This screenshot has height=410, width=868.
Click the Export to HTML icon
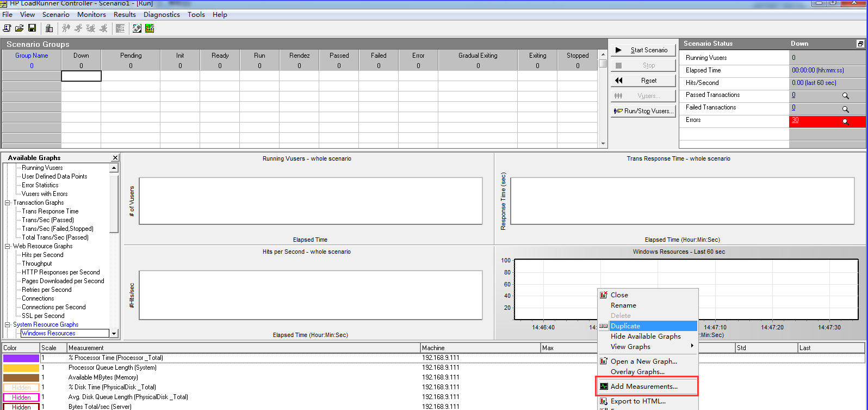(604, 401)
